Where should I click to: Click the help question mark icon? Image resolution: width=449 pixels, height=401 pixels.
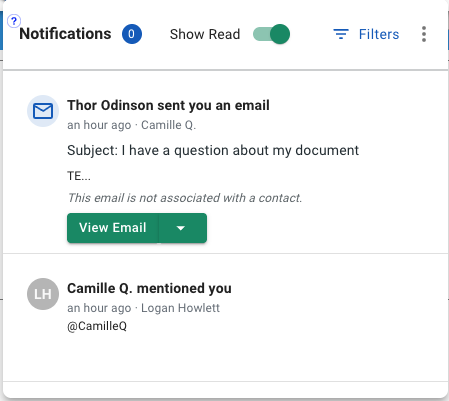point(14,21)
